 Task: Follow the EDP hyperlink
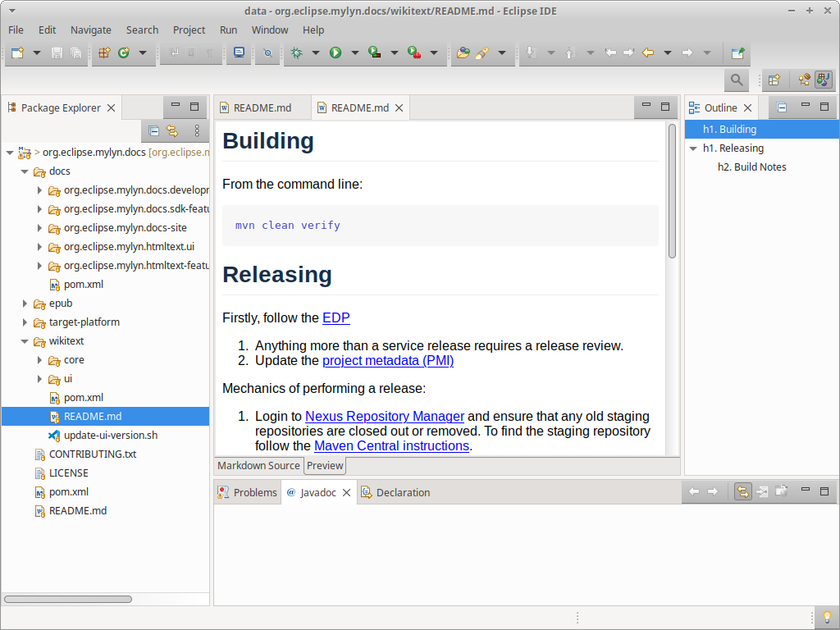[x=336, y=317]
